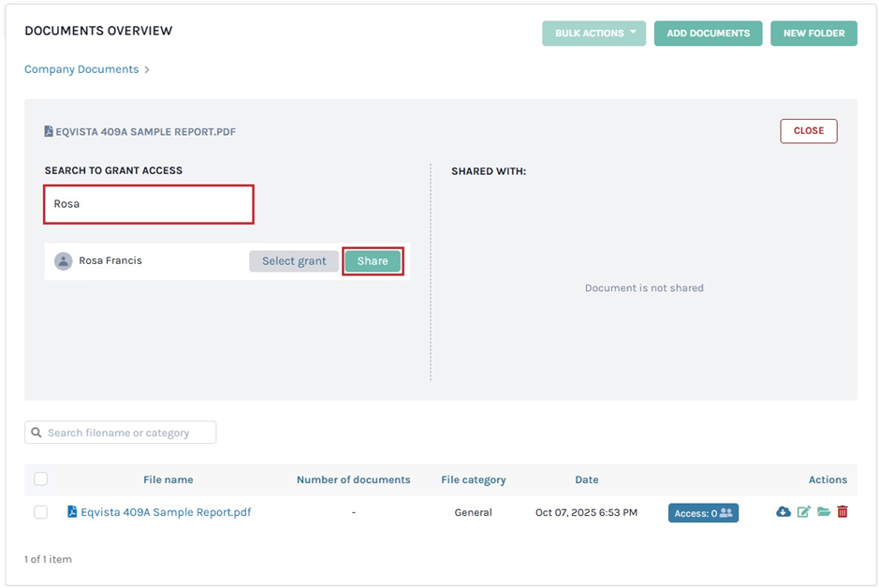879x588 pixels.
Task: Check the box for Eqvista 409A Sample Report
Action: (40, 512)
